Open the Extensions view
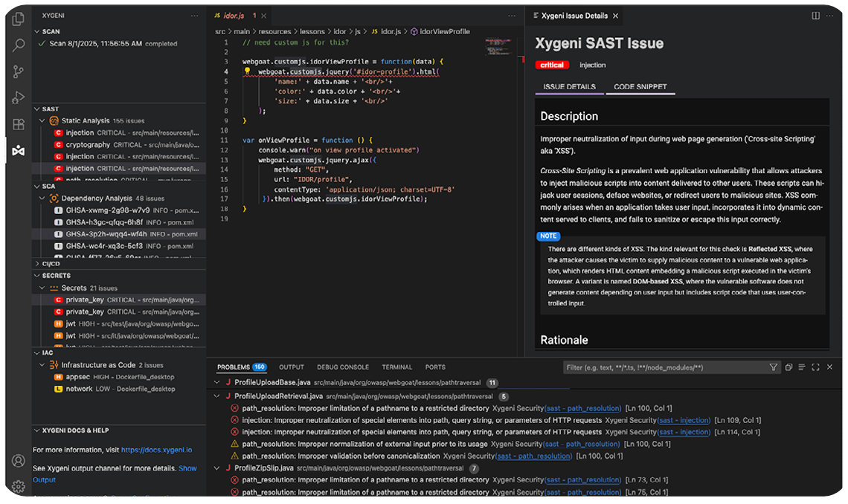 click(19, 124)
